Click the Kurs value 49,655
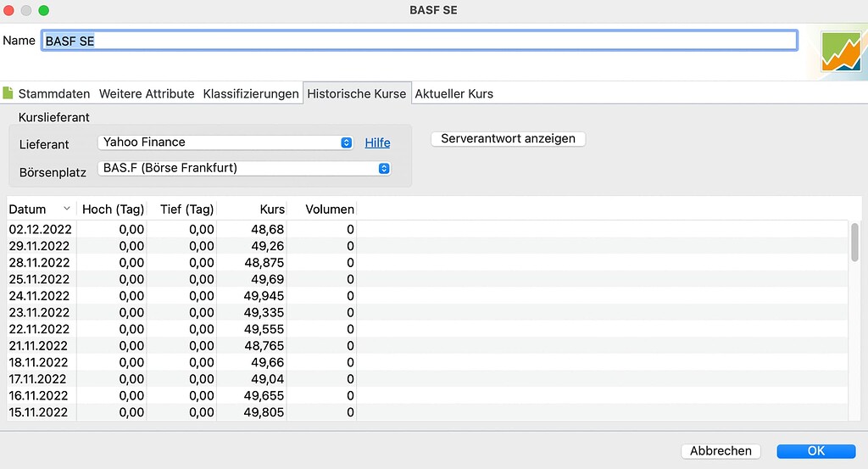The height and width of the screenshot is (469, 868). coord(264,395)
